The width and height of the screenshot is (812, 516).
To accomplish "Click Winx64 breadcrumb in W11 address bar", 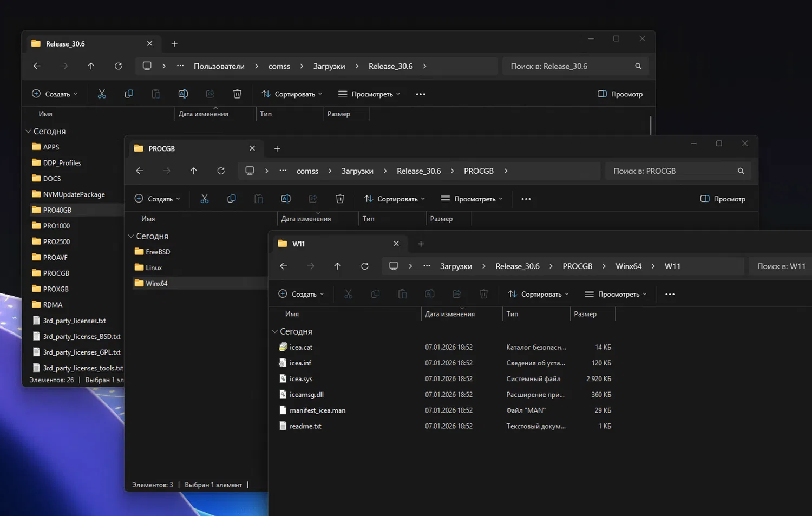I will pos(628,266).
